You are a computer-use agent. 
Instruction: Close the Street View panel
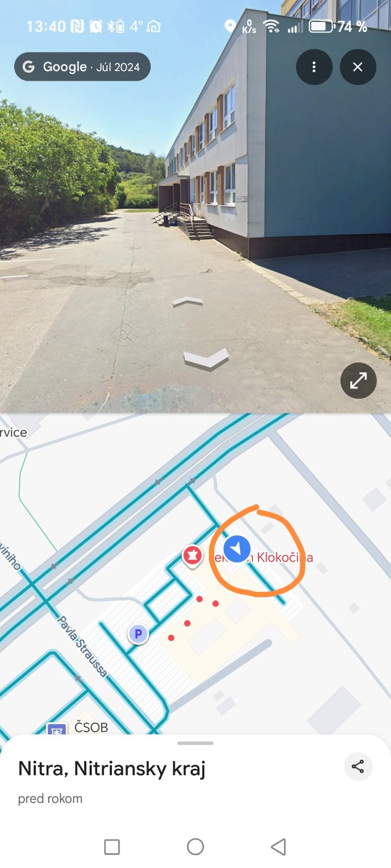(x=357, y=67)
